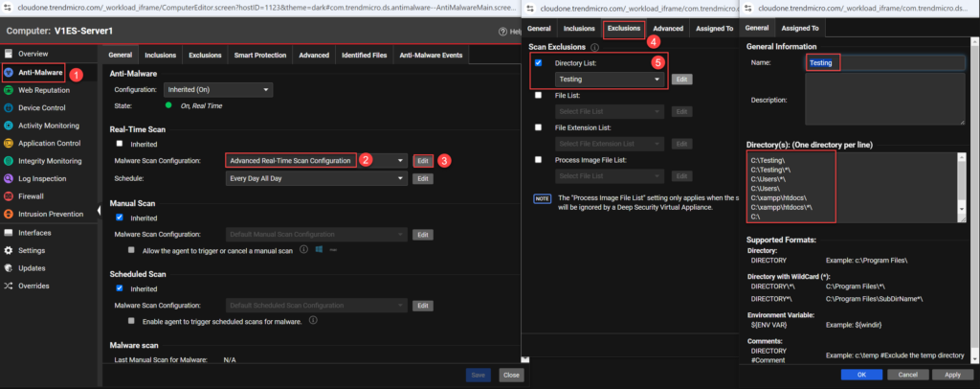
Task: Open the Select File Extension List dropdown
Action: point(610,144)
